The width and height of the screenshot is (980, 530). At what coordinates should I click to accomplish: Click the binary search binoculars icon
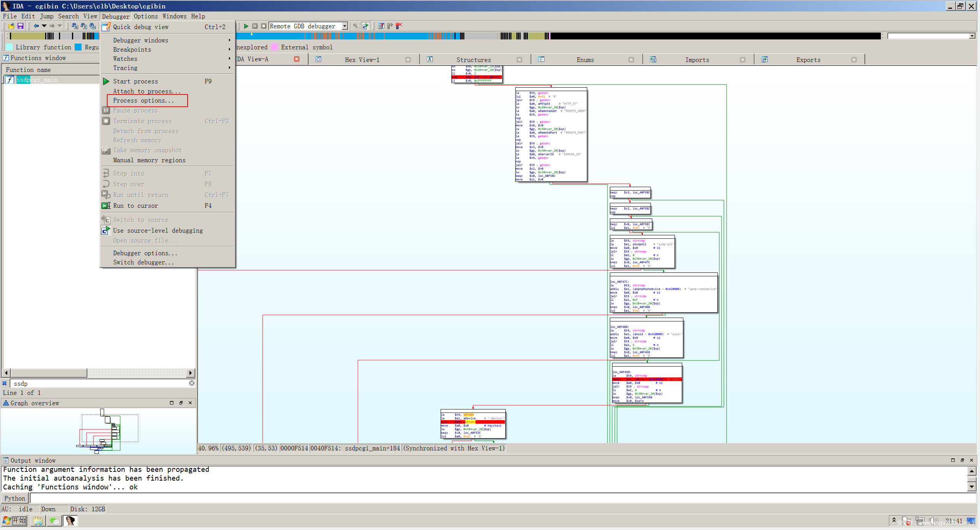93,26
